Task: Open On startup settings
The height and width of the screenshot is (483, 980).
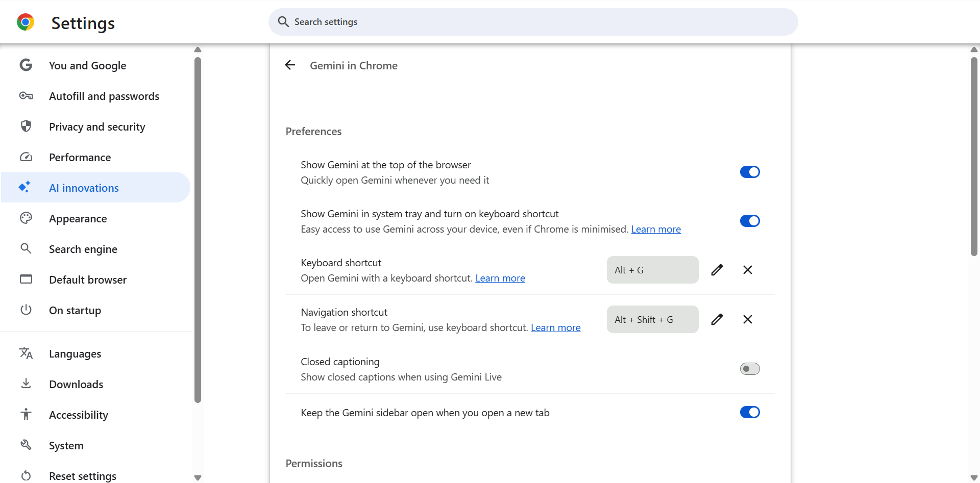Action: pos(96,310)
